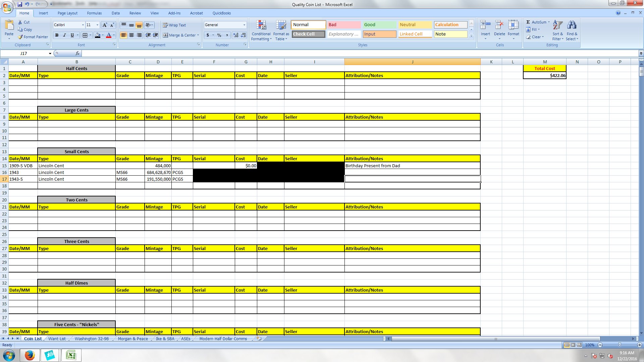Image resolution: width=644 pixels, height=362 pixels.
Task: Click the Find & Select binoculars icon
Action: [572, 25]
